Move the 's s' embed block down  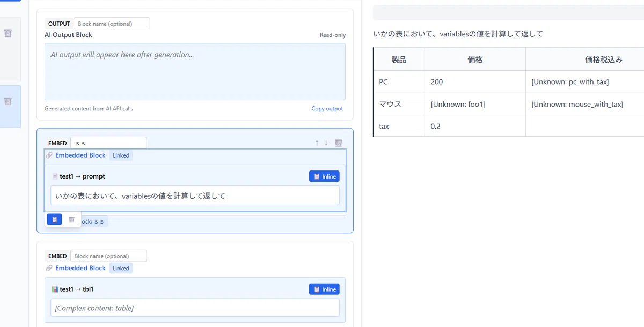tap(326, 143)
